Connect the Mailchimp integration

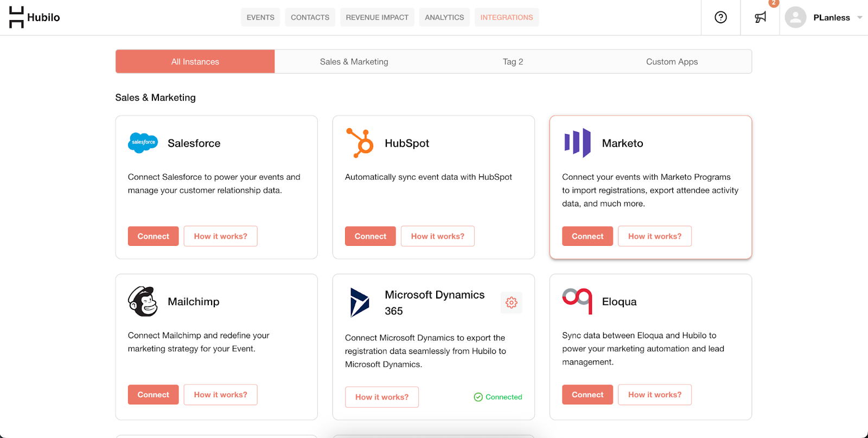coord(154,395)
